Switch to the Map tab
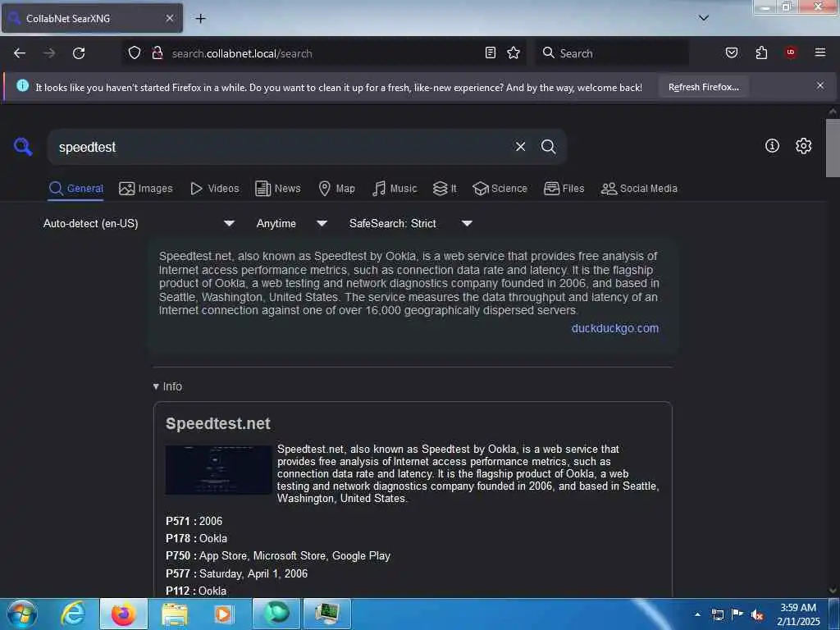Screen dimensions: 840x630 [336, 189]
